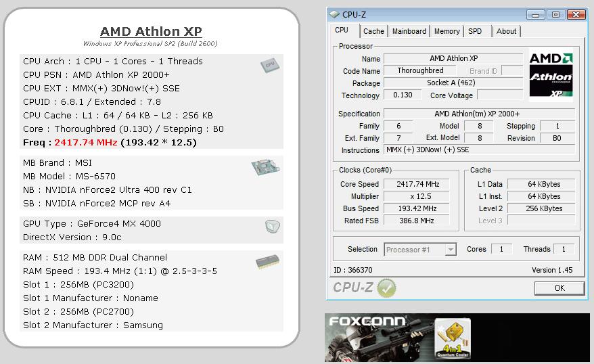The width and height of the screenshot is (594, 364).
Task: Click the RAM module icon beside RAM row
Action: [267, 262]
